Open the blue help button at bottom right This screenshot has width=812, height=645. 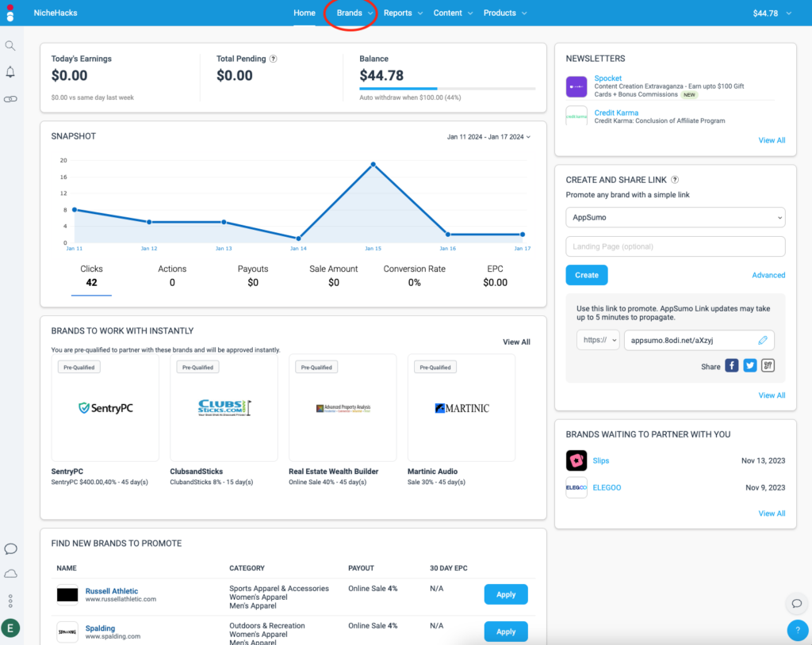point(798,630)
